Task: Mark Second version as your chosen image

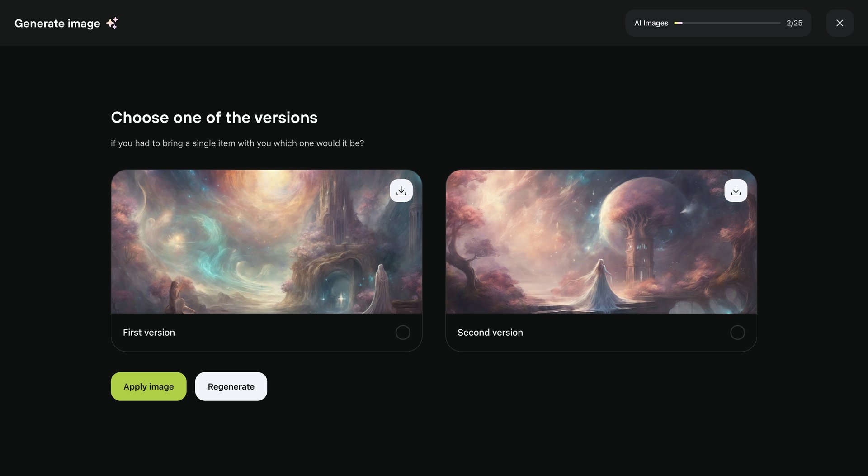Action: (x=737, y=332)
